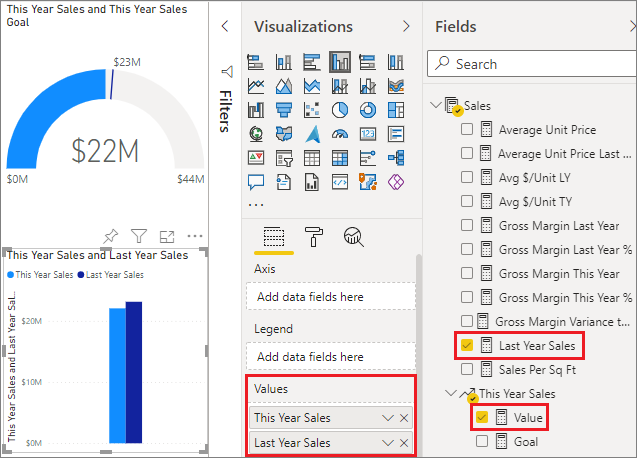Toggle the Avg $/Unit LY checkbox
This screenshot has height=458, width=637.
[x=467, y=177]
